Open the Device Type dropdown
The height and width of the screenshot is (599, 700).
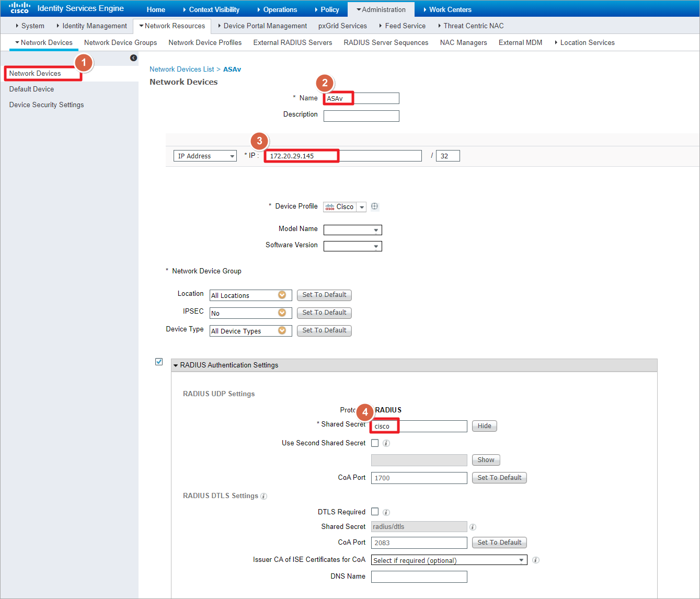(x=251, y=331)
